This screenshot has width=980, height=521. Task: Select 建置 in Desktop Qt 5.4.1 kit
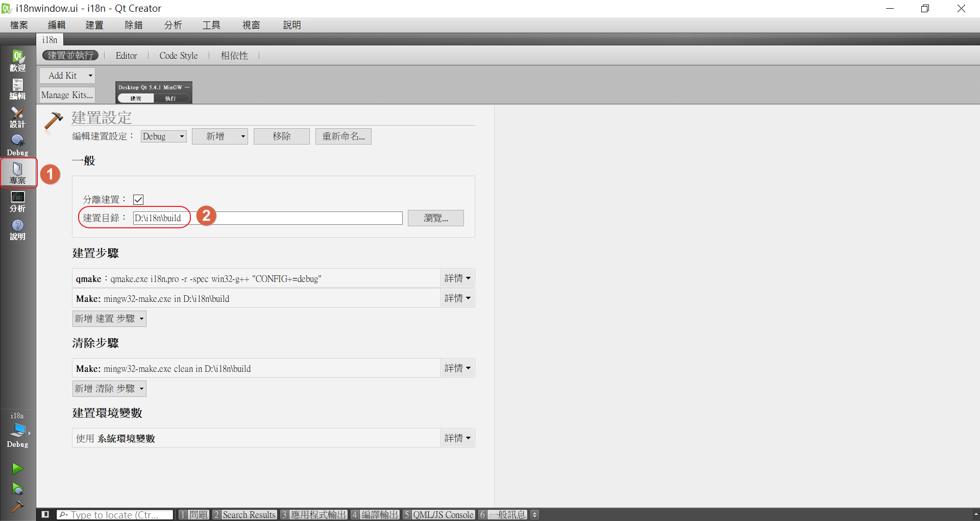click(136, 98)
